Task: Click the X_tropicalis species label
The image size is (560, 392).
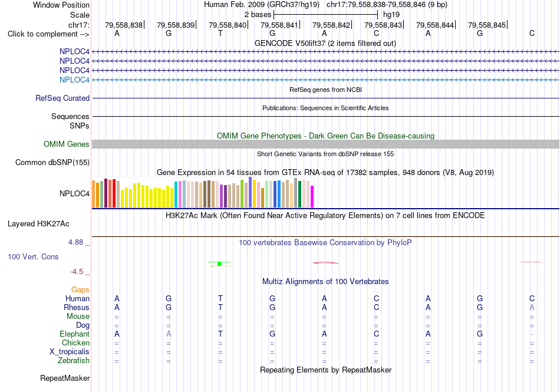Action: coord(70,352)
